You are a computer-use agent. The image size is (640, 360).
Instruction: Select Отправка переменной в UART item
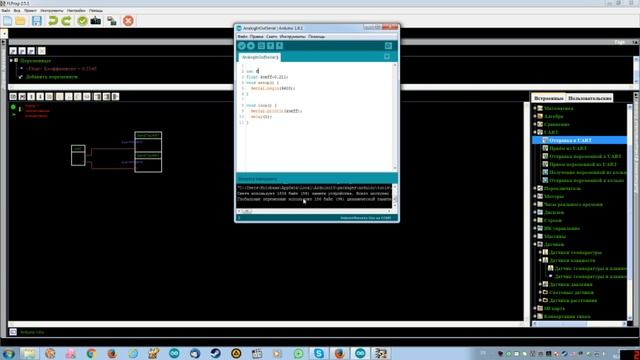point(585,156)
